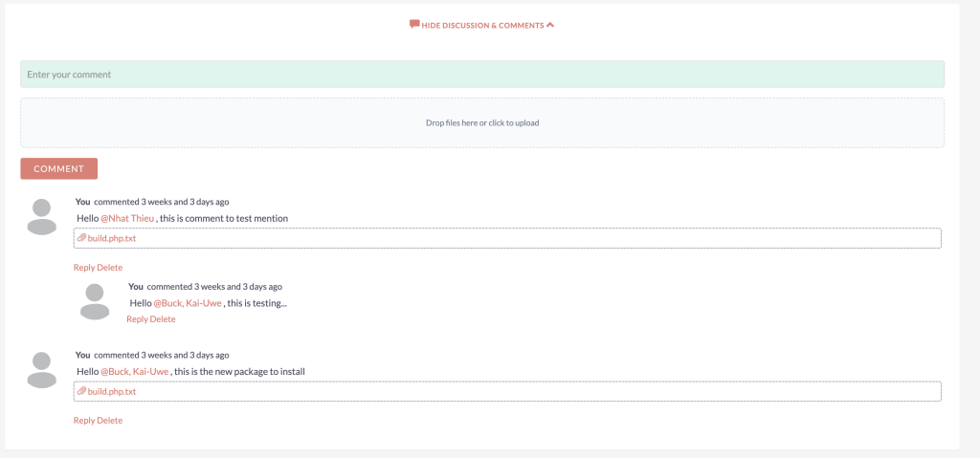
Task: Click avatar of the nested testing reply
Action: pos(95,301)
